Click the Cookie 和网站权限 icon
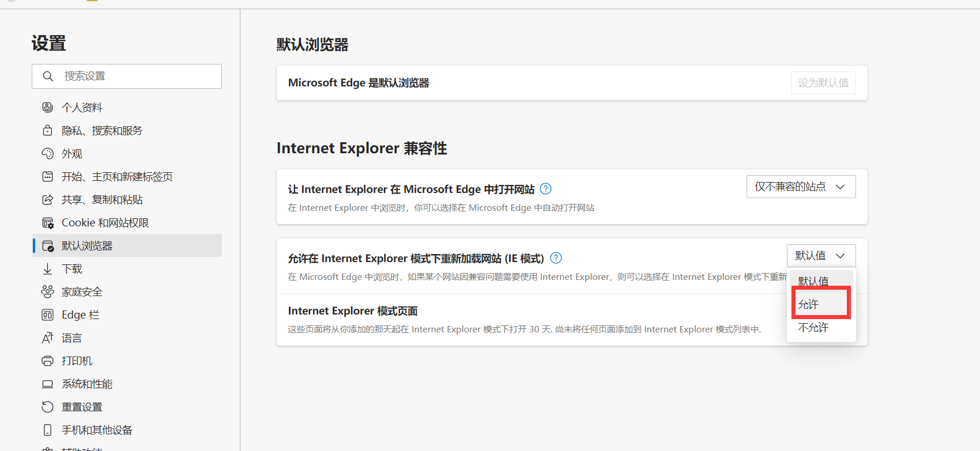980x451 pixels. [48, 223]
